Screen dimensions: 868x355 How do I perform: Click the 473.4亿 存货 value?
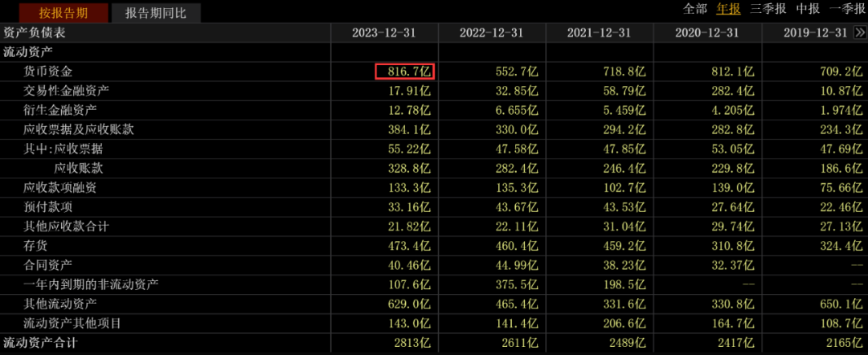point(408,246)
